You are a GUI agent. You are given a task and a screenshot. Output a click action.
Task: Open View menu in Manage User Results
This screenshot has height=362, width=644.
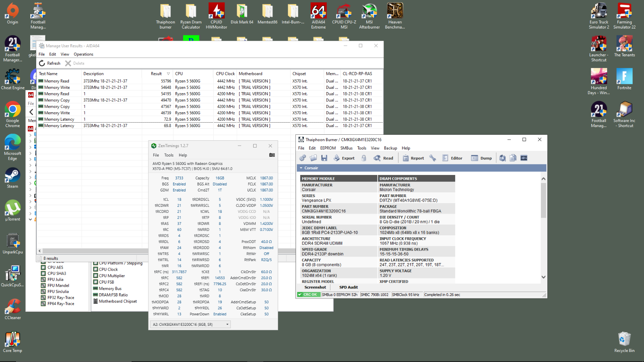pos(65,54)
